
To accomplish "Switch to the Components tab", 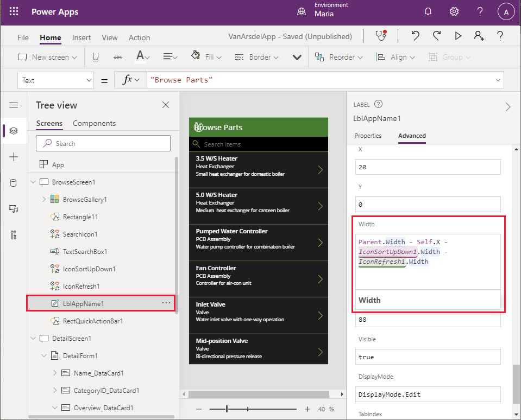I will 94,123.
